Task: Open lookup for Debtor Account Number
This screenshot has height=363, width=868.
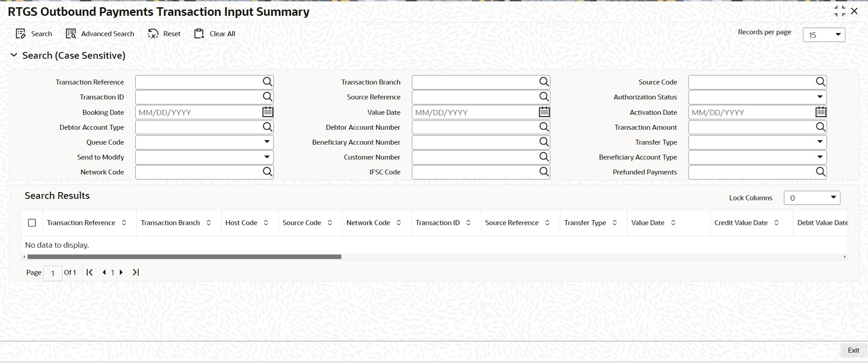Action: [x=544, y=127]
